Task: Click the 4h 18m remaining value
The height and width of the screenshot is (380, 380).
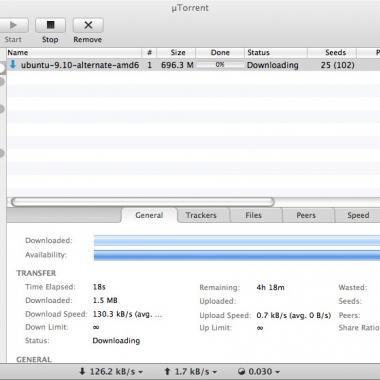Action: [x=270, y=287]
